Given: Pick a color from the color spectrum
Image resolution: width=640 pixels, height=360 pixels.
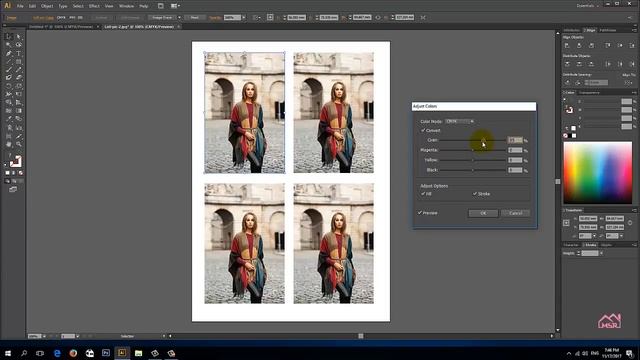Looking at the screenshot, I should (x=598, y=173).
